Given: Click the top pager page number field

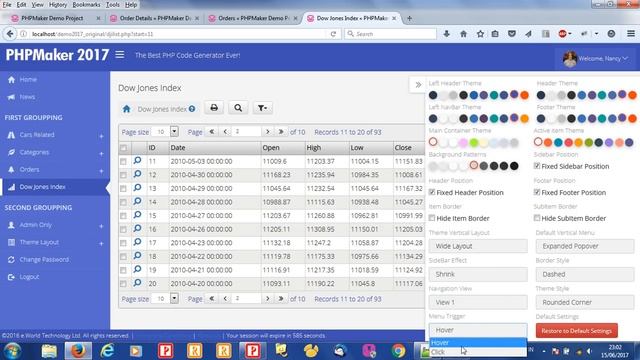Looking at the screenshot, I should pyautogui.click(x=247, y=132).
